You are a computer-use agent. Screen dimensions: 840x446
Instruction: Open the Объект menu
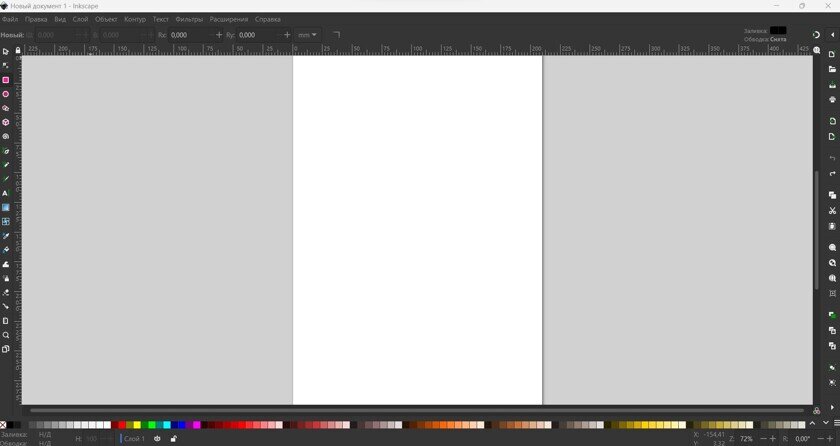tap(106, 19)
